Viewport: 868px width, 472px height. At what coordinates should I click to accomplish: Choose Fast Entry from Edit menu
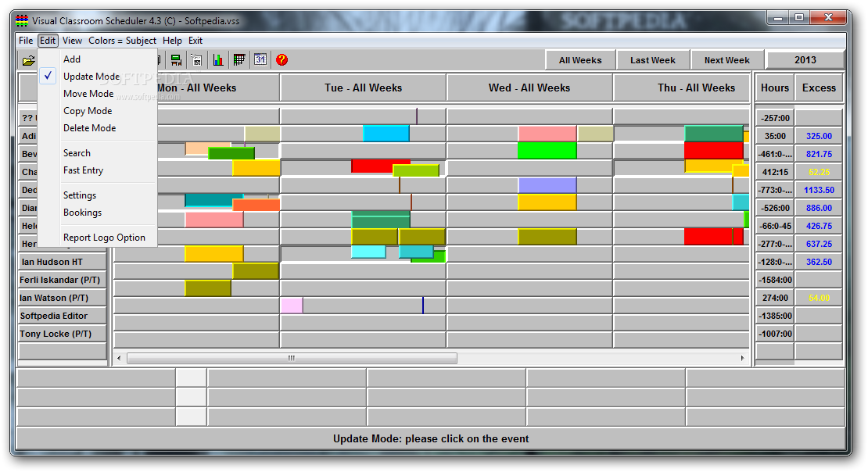pos(83,170)
